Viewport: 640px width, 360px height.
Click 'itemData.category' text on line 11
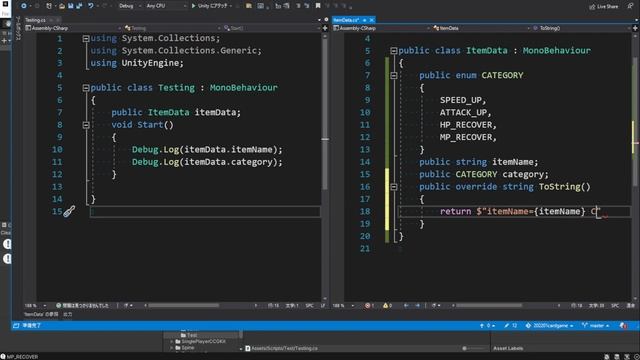(228, 162)
